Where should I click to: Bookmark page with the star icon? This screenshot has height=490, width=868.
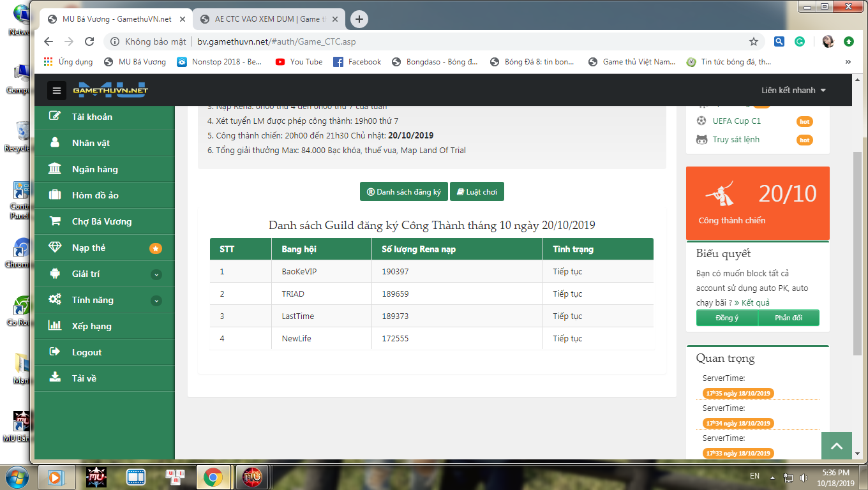point(754,41)
